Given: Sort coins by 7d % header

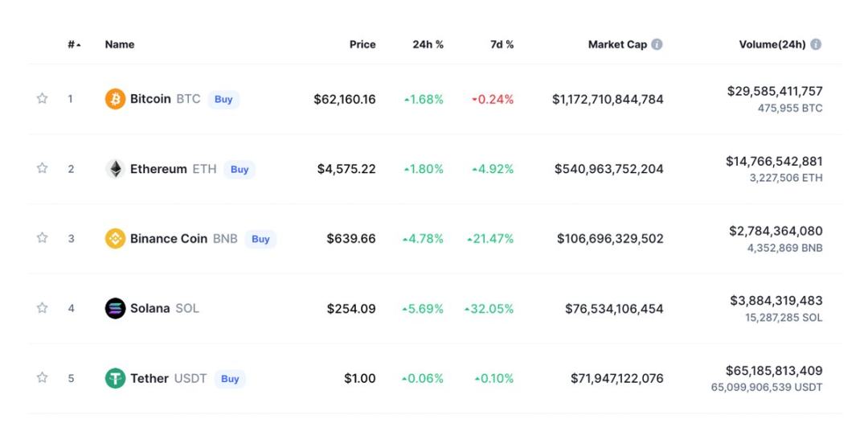Looking at the screenshot, I should [502, 44].
